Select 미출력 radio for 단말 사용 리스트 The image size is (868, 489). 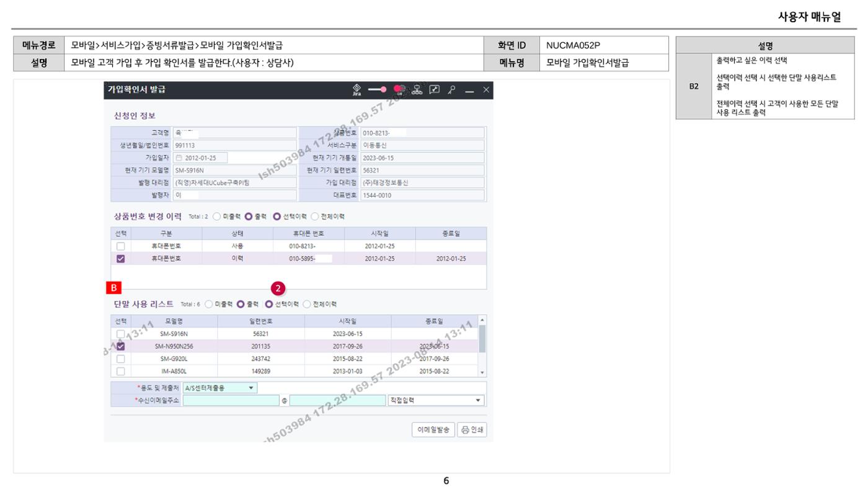pos(208,304)
